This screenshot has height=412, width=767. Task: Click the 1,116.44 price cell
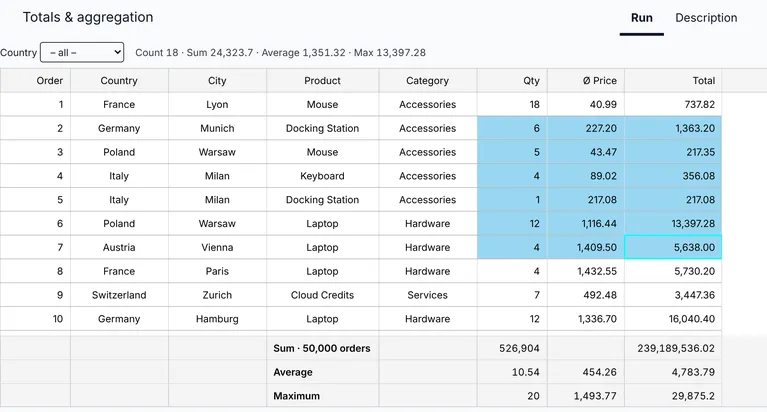pyautogui.click(x=586, y=224)
